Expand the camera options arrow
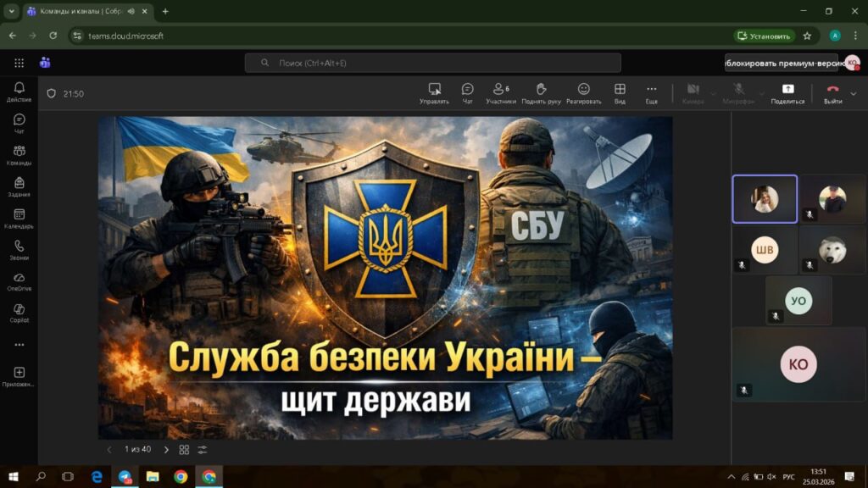 (713, 93)
